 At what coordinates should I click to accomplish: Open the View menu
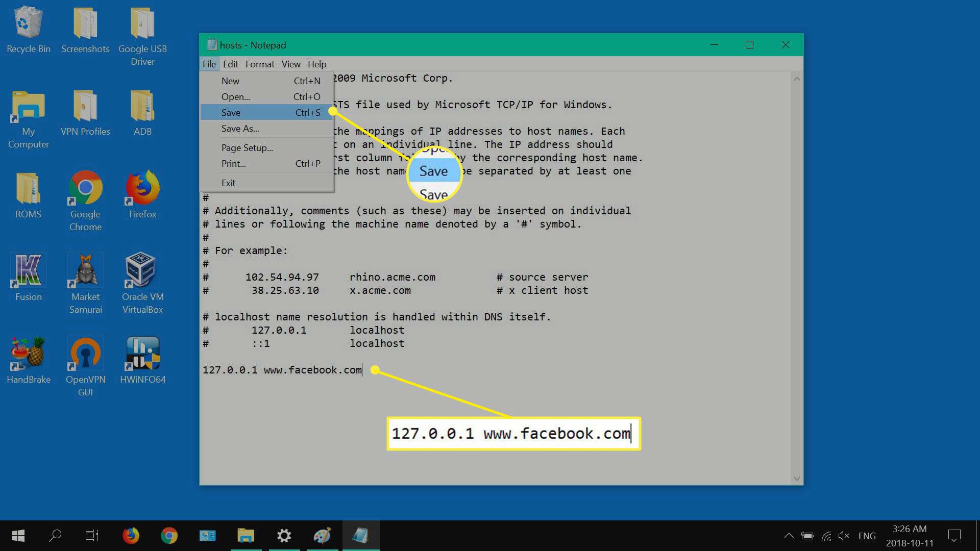(291, 64)
